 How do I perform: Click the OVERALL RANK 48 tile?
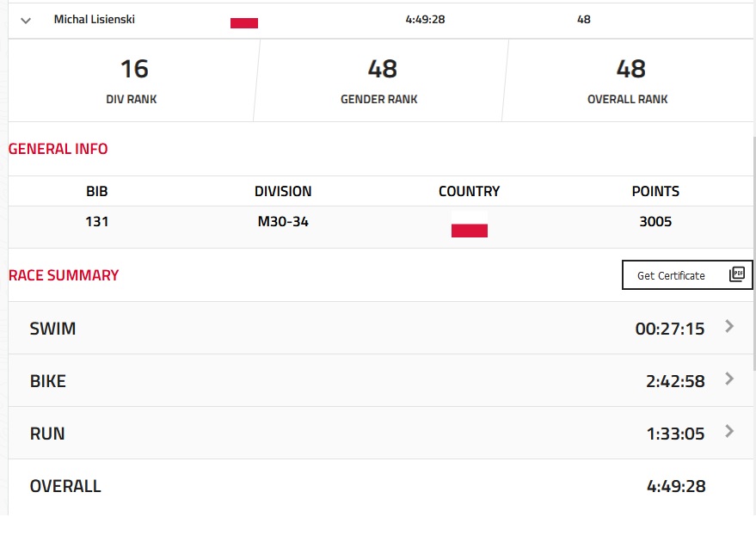click(x=628, y=80)
